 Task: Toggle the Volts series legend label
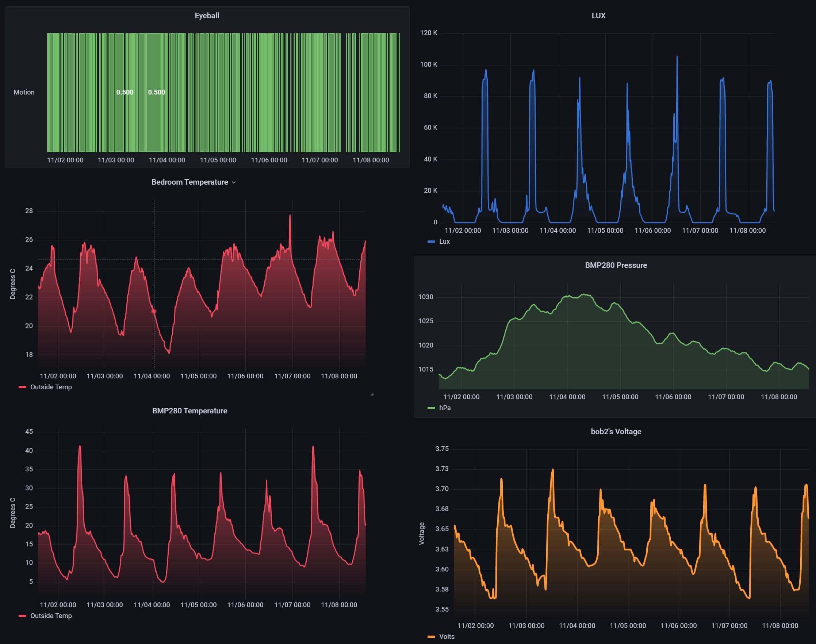pyautogui.click(x=447, y=636)
